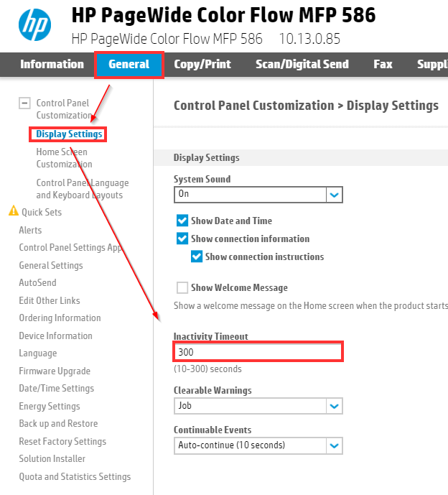Expand the Clearable Warnings dropdown
Viewport: 448px width, 495px height.
click(334, 406)
